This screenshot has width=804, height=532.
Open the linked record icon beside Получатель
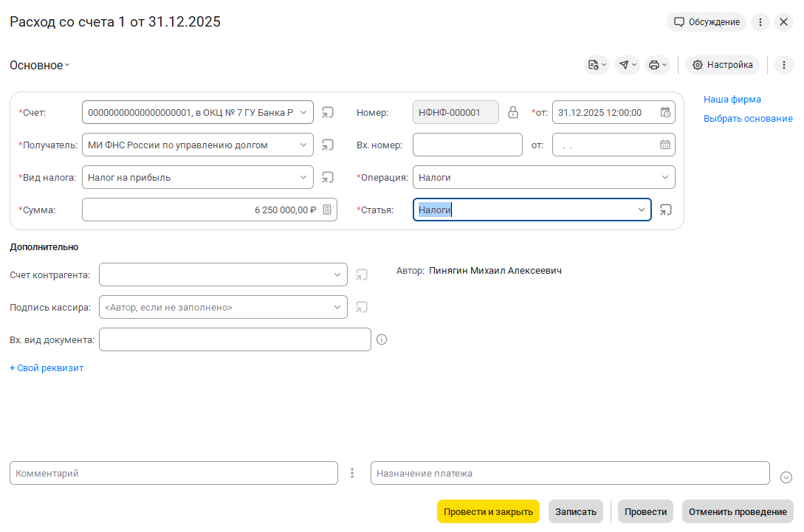pos(328,145)
